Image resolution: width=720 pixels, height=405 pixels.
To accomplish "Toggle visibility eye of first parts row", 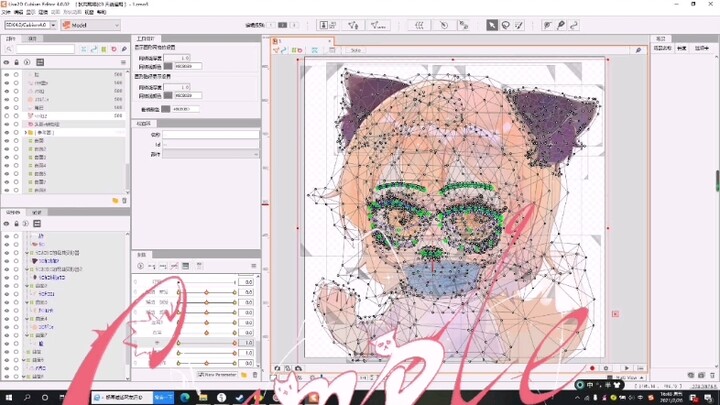I will [x=6, y=74].
